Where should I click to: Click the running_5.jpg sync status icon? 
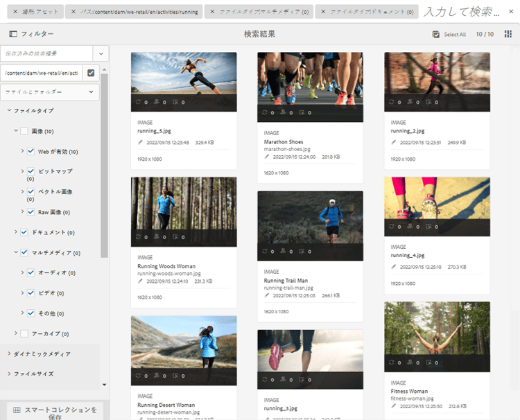click(x=138, y=102)
